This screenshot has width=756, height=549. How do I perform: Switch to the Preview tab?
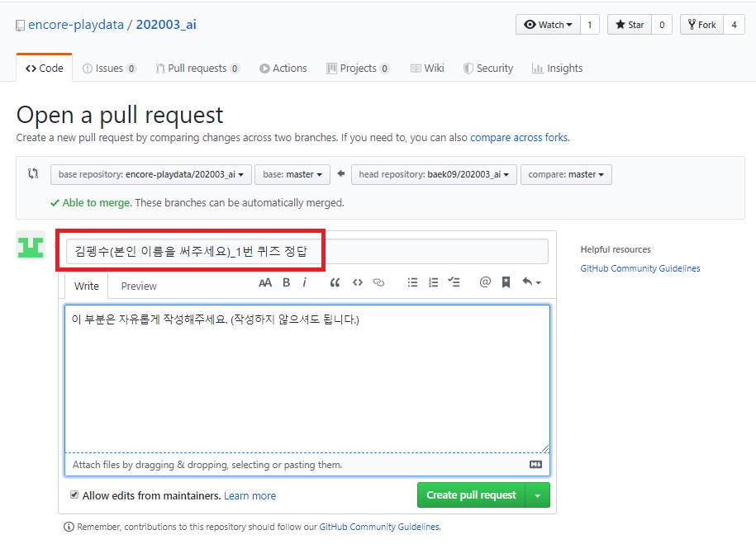pyautogui.click(x=139, y=286)
